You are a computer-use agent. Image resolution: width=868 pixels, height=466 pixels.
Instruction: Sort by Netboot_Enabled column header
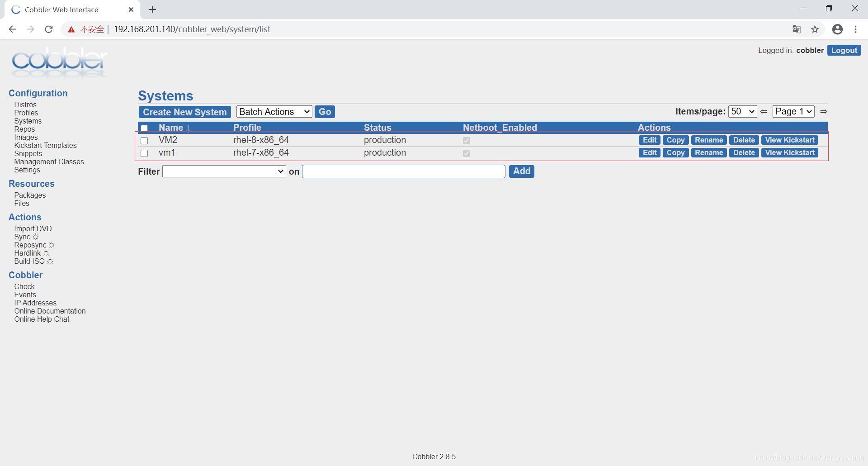click(500, 128)
